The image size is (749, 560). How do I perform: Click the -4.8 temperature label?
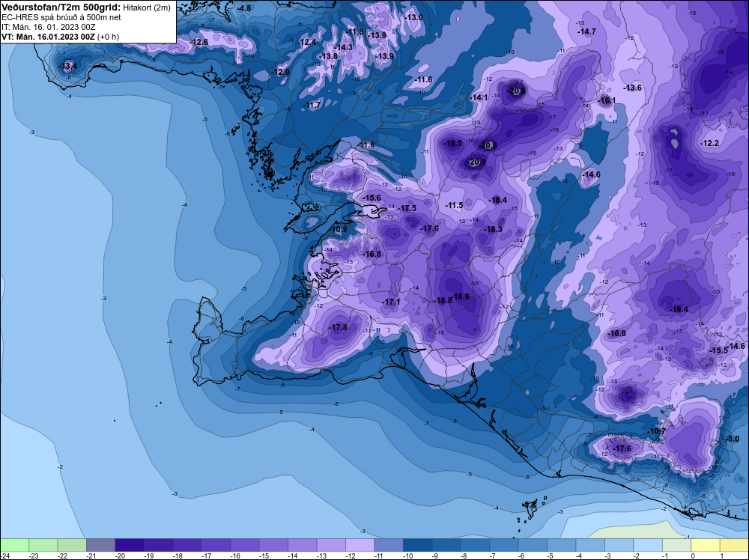pos(245,8)
